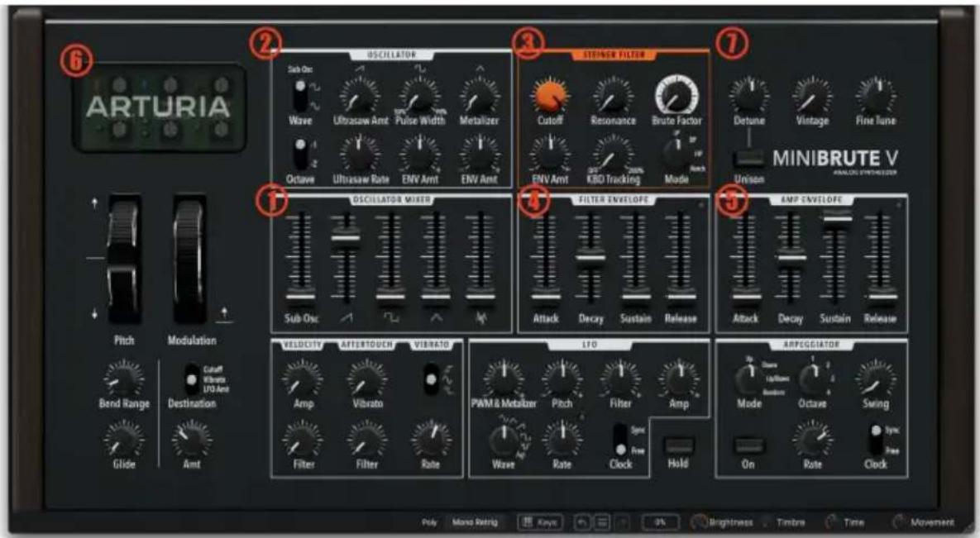
Task: Click the noise mixer fader
Action: tap(480, 298)
